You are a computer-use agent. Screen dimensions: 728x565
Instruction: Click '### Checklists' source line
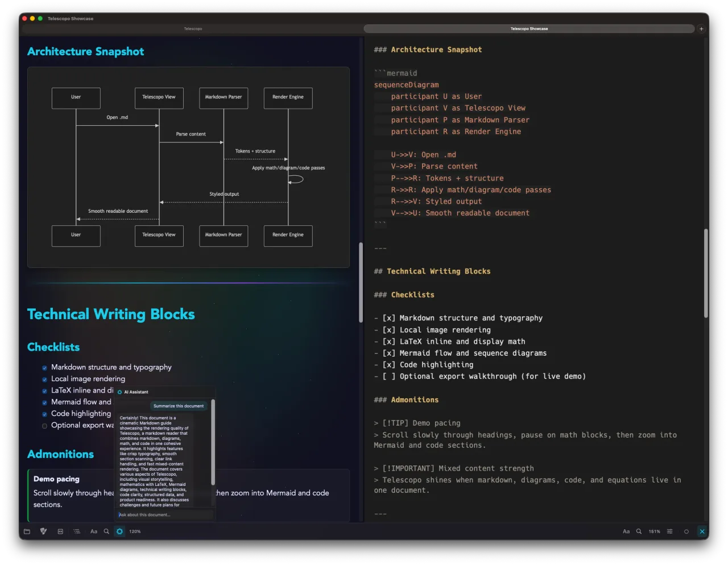(x=404, y=295)
